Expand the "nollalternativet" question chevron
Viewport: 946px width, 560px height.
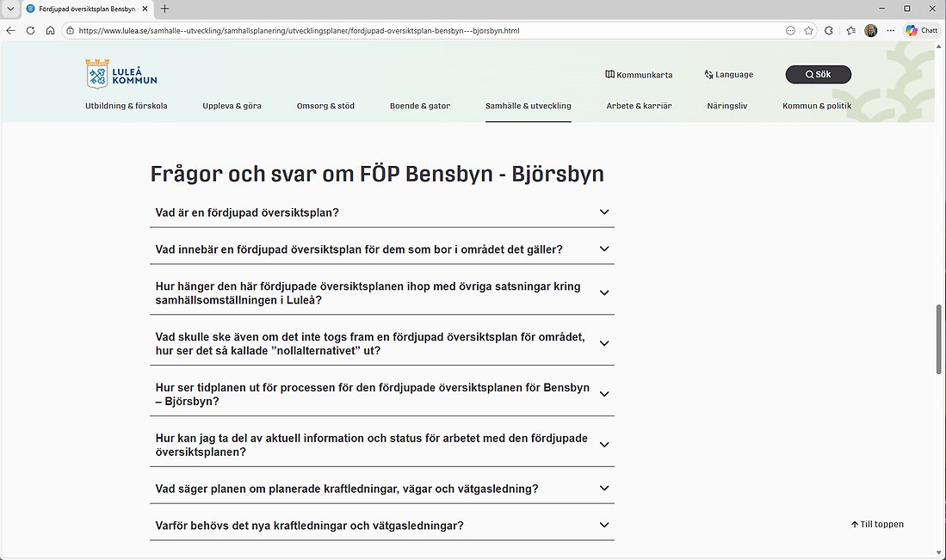[x=604, y=343]
